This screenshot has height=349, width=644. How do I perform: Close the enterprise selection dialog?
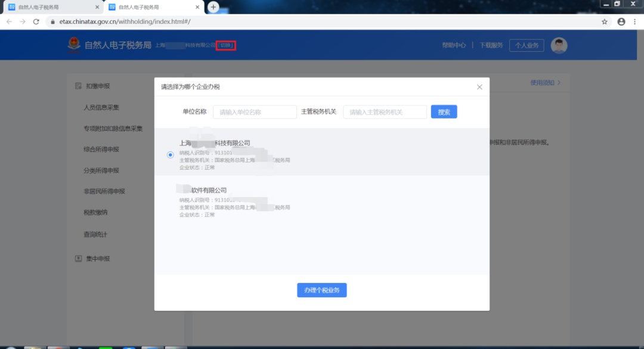point(479,87)
